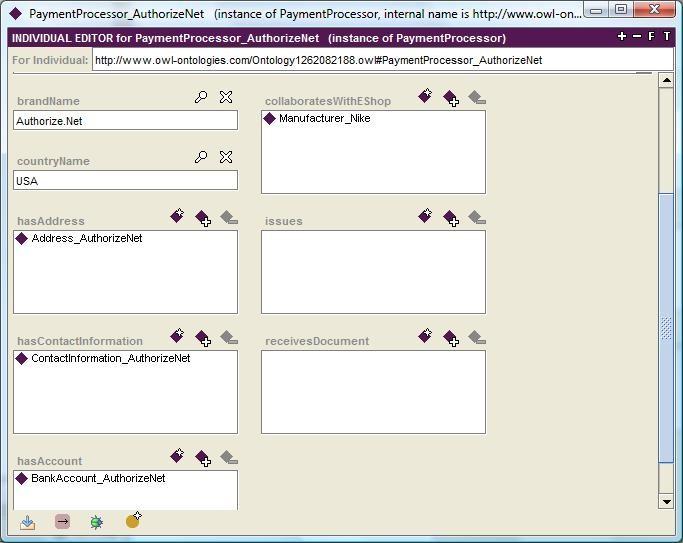Create new resource for receivesDocument
Screen dimensions: 683x543
pos(425,336)
